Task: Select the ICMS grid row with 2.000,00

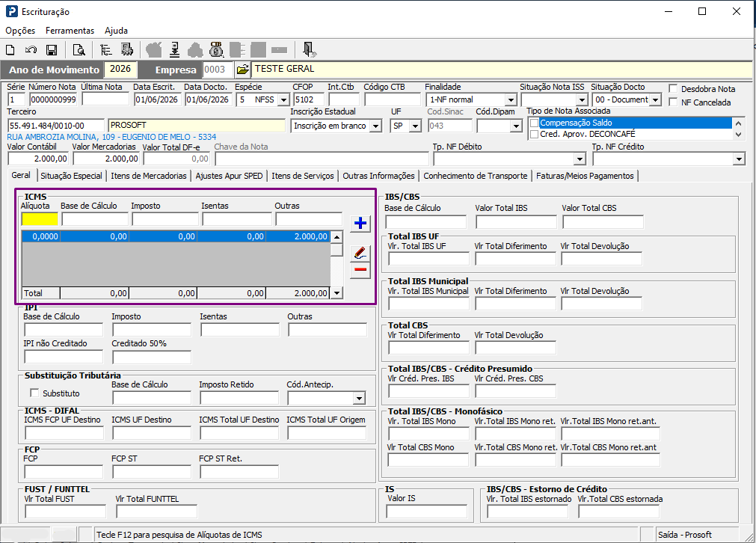Action: click(176, 237)
